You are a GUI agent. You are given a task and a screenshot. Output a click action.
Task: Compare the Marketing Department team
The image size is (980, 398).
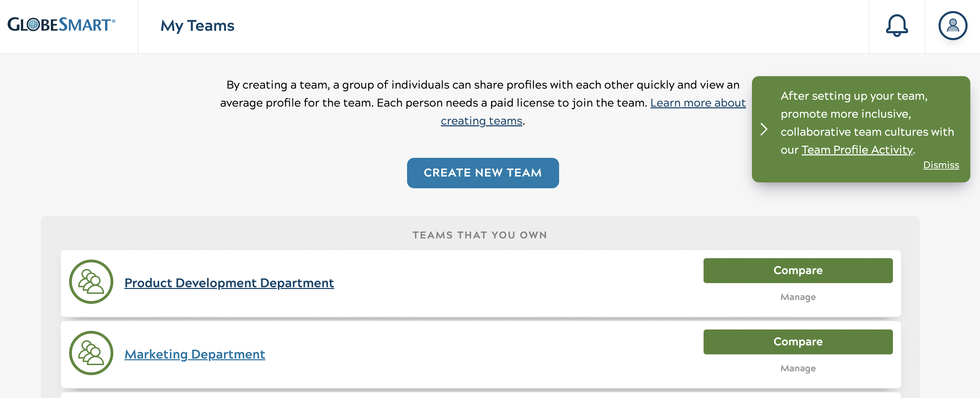[x=798, y=342]
